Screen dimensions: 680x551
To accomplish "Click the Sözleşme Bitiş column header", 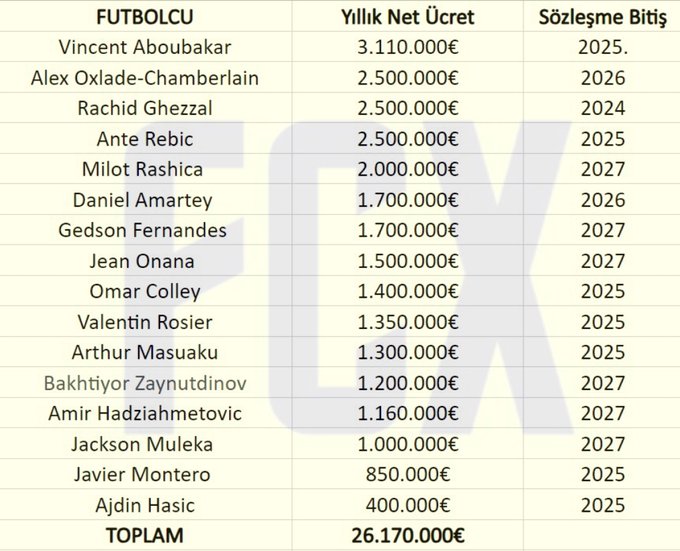I will click(x=601, y=18).
